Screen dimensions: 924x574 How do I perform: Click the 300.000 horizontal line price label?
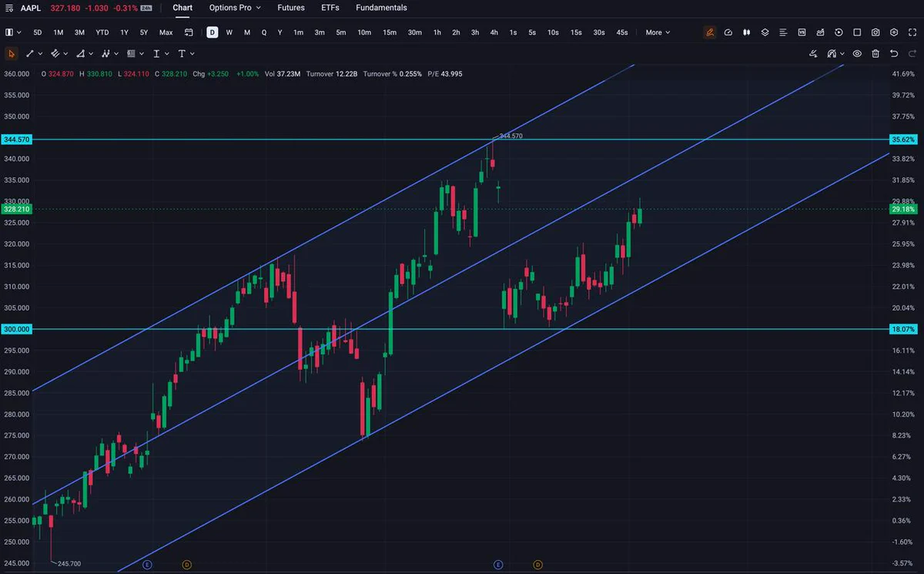tap(17, 329)
